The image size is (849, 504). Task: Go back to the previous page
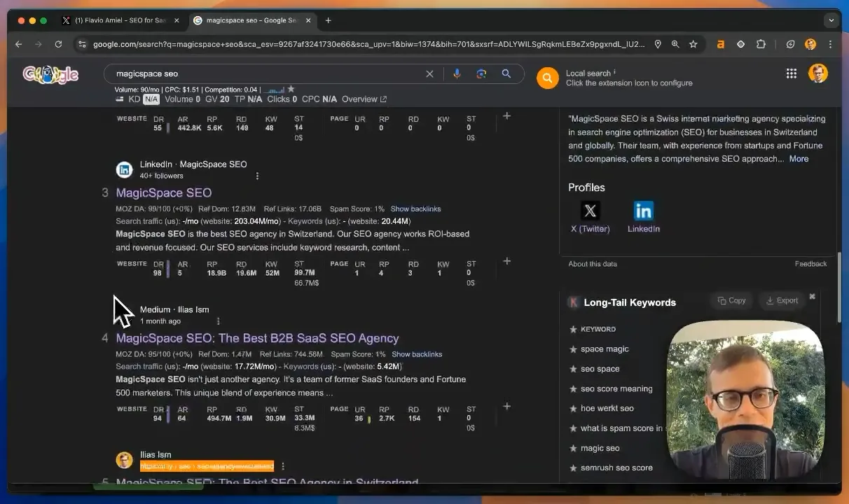[x=19, y=44]
